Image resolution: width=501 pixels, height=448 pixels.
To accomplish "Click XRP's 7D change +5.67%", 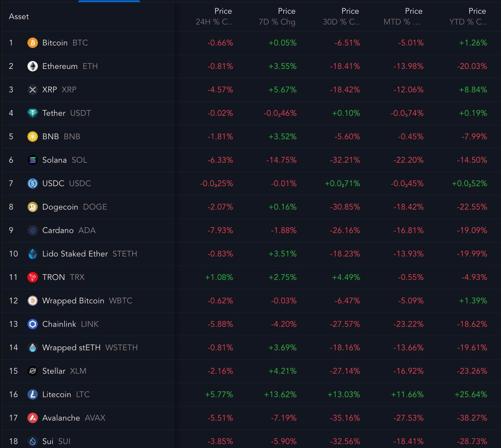I will pos(282,90).
